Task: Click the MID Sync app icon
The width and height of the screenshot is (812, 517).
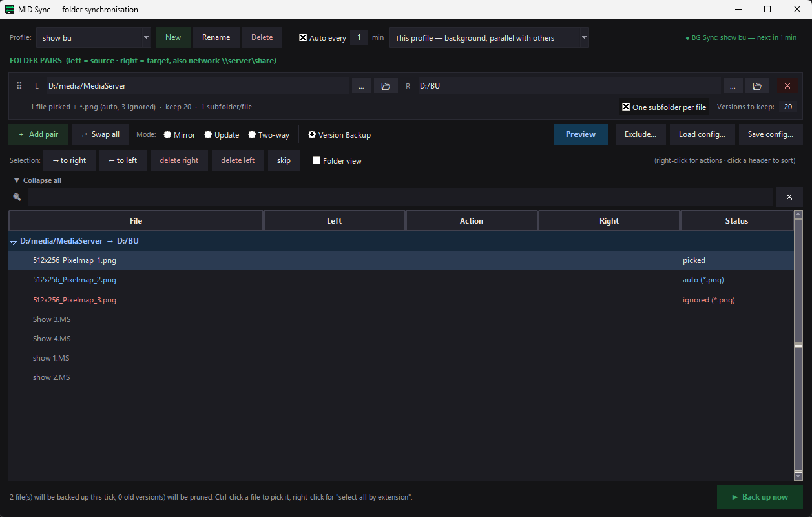Action: [10, 10]
